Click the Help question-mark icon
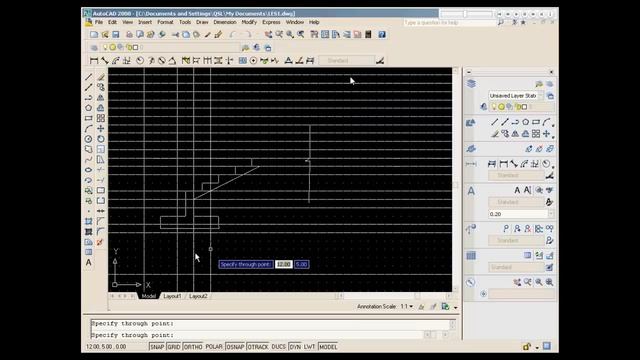 382,35
